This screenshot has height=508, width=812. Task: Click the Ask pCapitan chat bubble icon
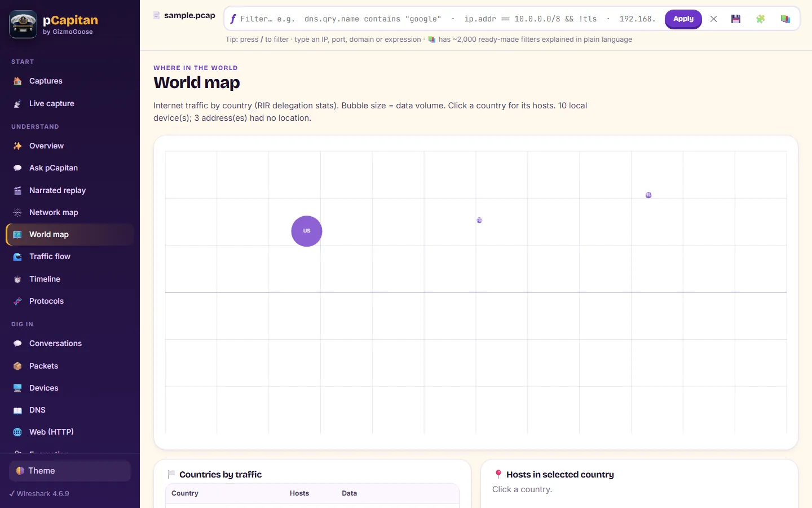coord(17,168)
